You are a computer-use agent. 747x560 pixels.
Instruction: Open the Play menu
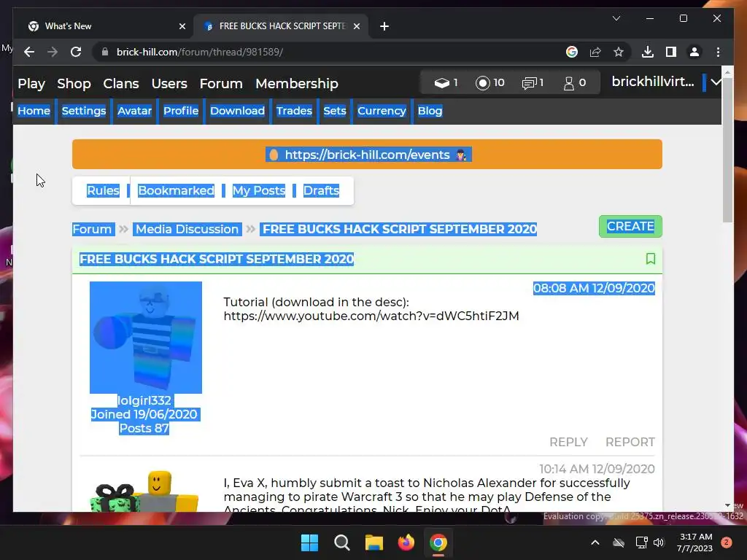tap(31, 83)
